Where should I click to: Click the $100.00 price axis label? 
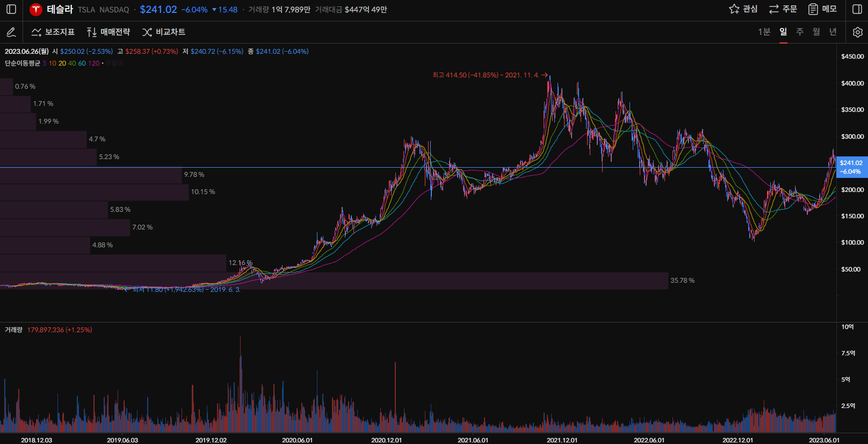pyautogui.click(x=852, y=242)
